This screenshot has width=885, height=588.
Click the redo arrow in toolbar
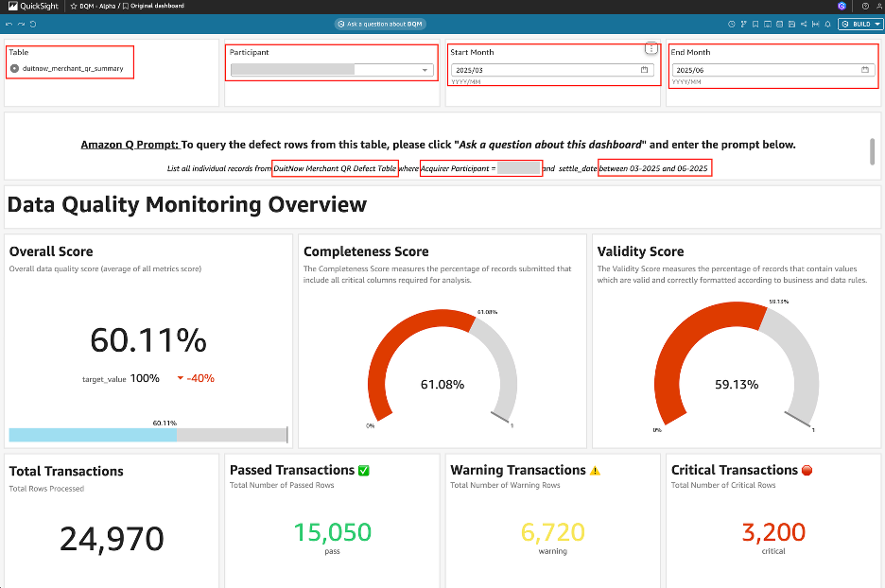coord(21,24)
